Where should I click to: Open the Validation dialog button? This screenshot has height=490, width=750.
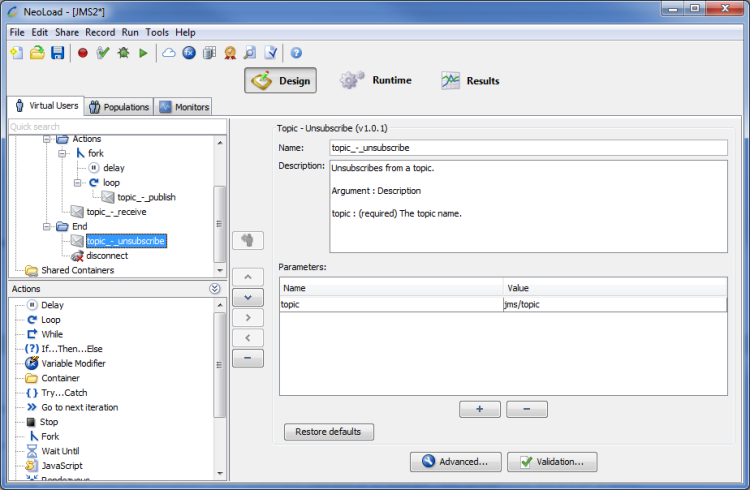552,462
